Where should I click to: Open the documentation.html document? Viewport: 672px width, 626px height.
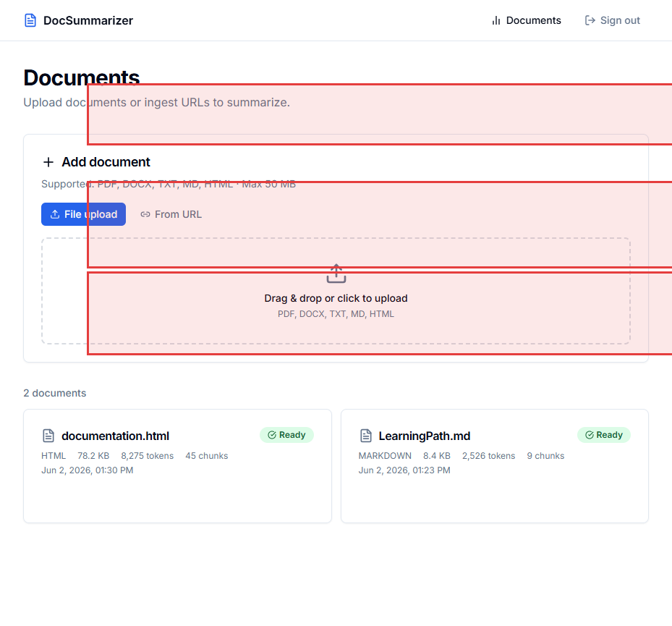click(x=115, y=436)
